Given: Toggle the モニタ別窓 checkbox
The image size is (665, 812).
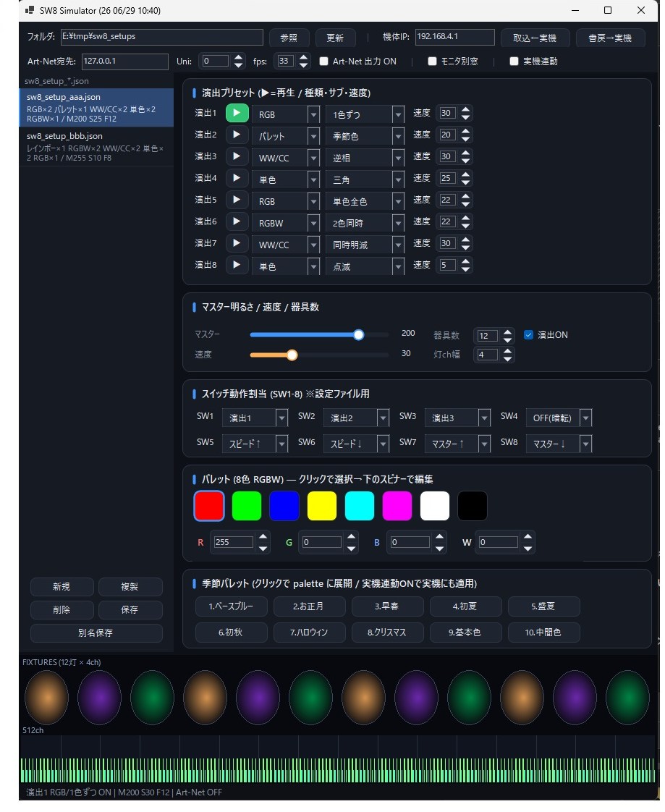Looking at the screenshot, I should coord(432,61).
